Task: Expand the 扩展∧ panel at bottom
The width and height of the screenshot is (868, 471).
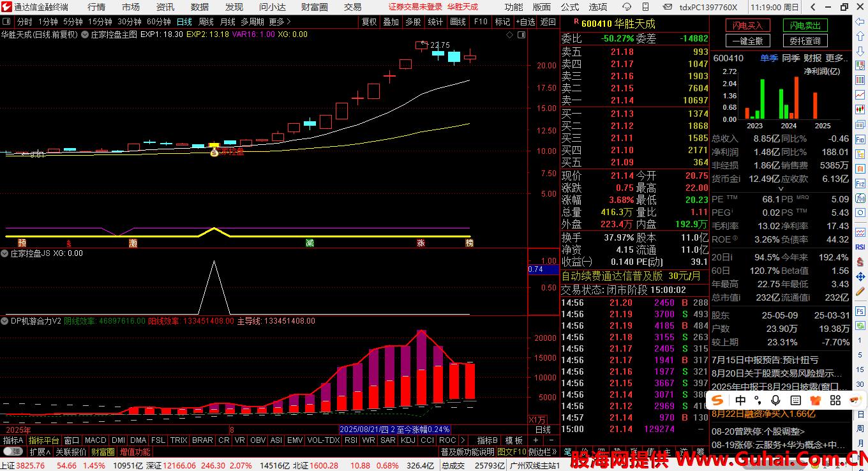Action: pos(40,452)
